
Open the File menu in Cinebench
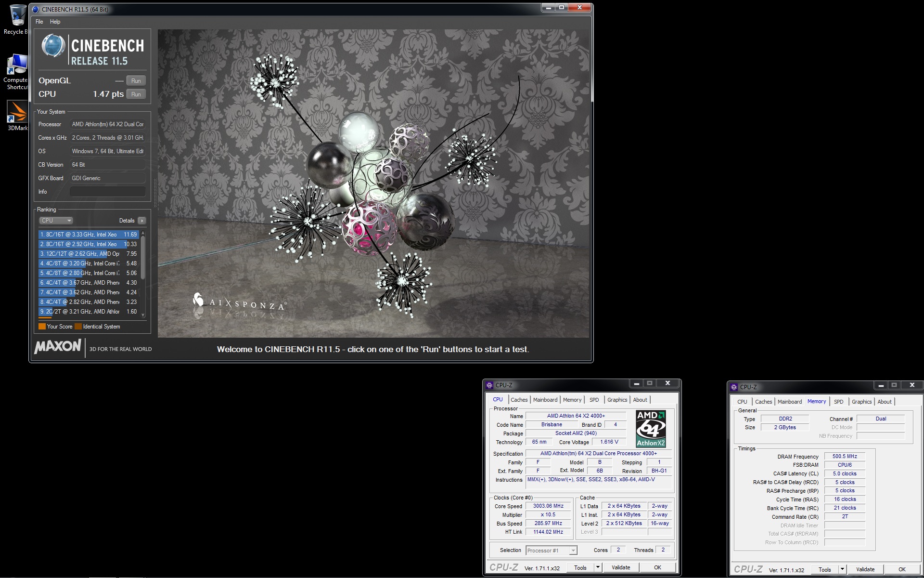pos(39,22)
